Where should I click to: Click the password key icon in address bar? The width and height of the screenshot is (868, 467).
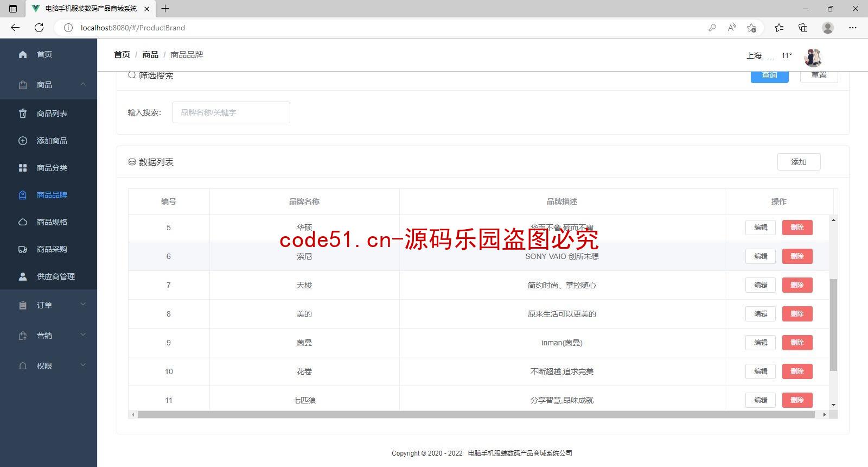(712, 28)
